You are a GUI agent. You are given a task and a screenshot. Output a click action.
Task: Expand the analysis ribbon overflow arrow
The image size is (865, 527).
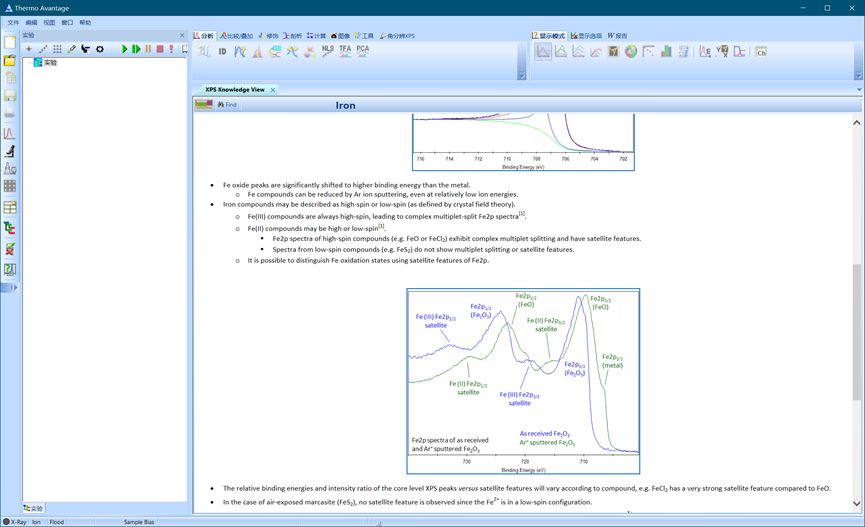[x=521, y=75]
